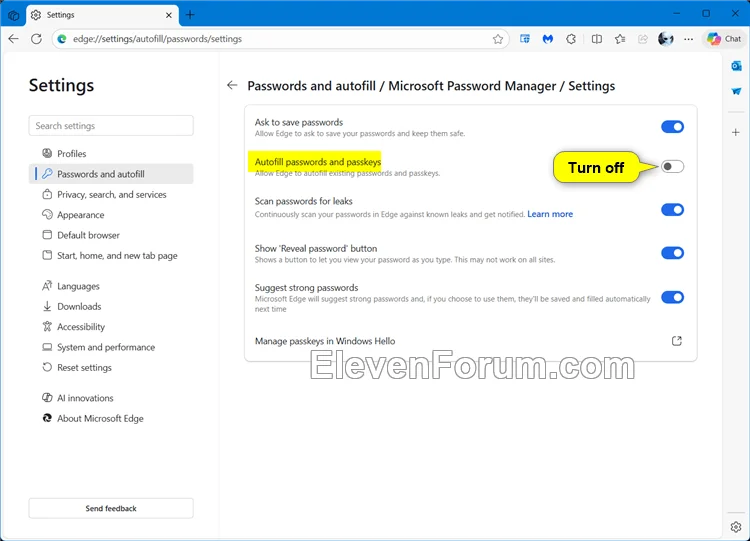Go back with arrow beside breadcrumb

(232, 85)
